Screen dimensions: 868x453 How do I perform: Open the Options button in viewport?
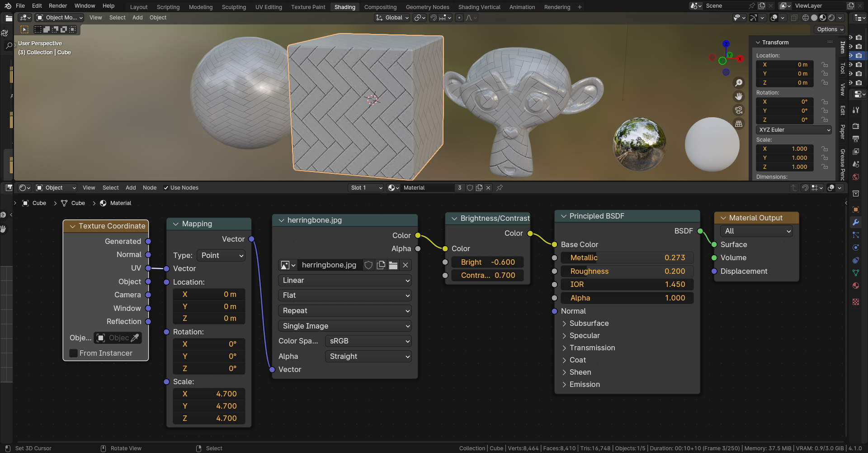[x=830, y=29]
